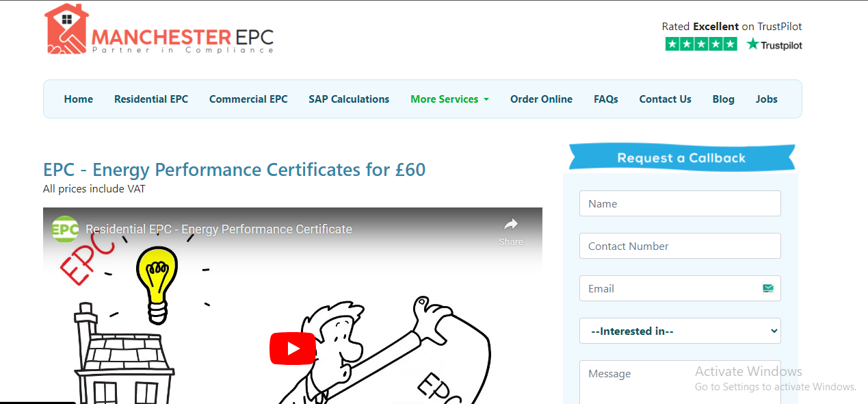Image resolution: width=868 pixels, height=404 pixels.
Task: Open the Blog link
Action: pyautogui.click(x=724, y=99)
